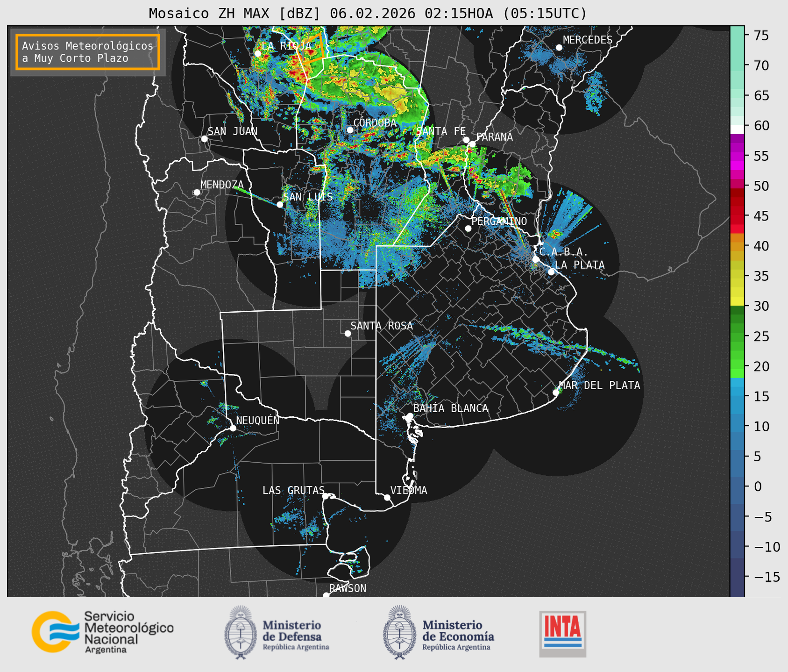
Task: Click the MENDOZA city marker dot
Action: pos(197,193)
